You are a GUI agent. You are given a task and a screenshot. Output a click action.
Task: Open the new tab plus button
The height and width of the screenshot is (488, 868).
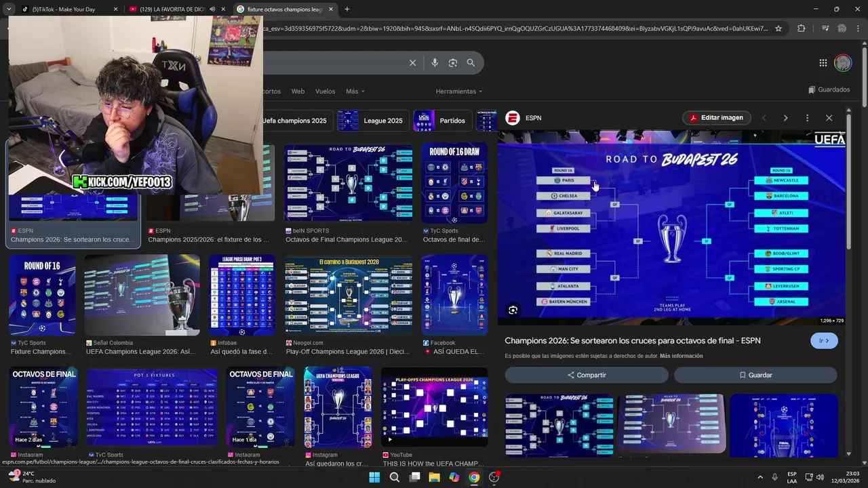[x=347, y=9]
